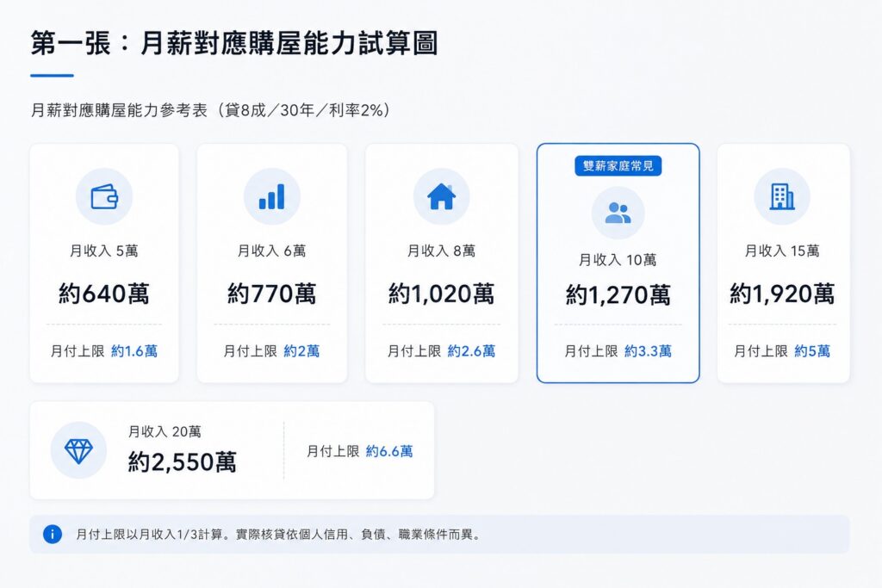This screenshot has width=882, height=588.
Task: Click the bar chart icon on the 6萬 card
Action: click(271, 197)
